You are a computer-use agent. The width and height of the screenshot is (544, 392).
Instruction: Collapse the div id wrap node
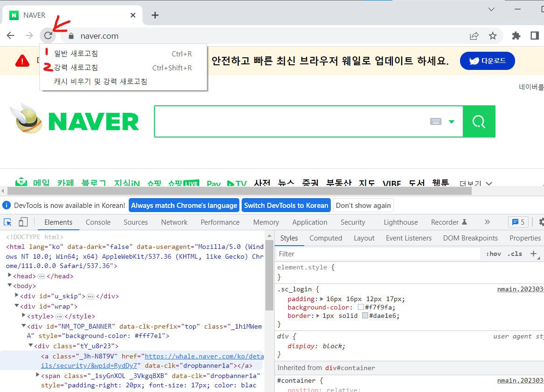coord(17,306)
